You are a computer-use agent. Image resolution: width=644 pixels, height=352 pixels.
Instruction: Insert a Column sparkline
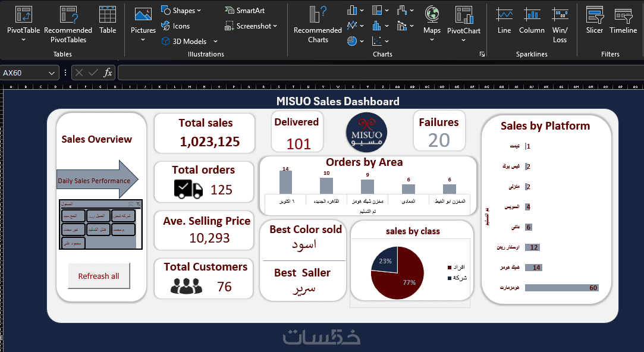tap(532, 20)
